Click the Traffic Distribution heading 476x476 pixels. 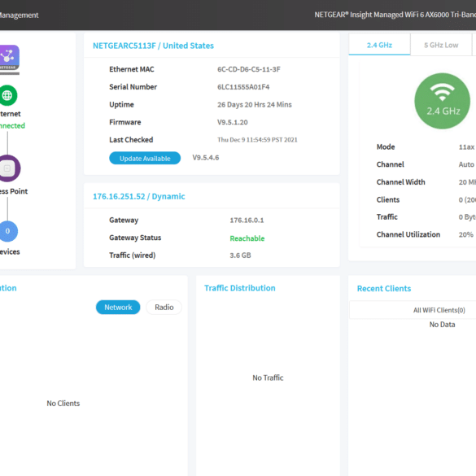(240, 288)
